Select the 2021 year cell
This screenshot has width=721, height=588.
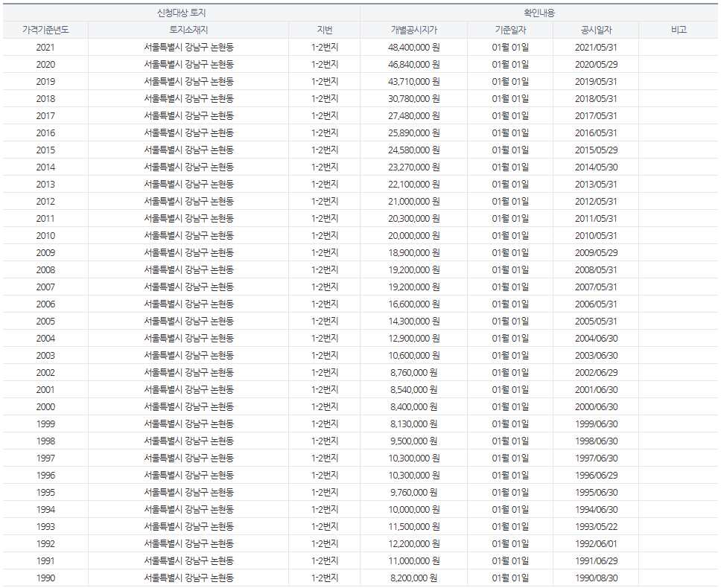45,48
